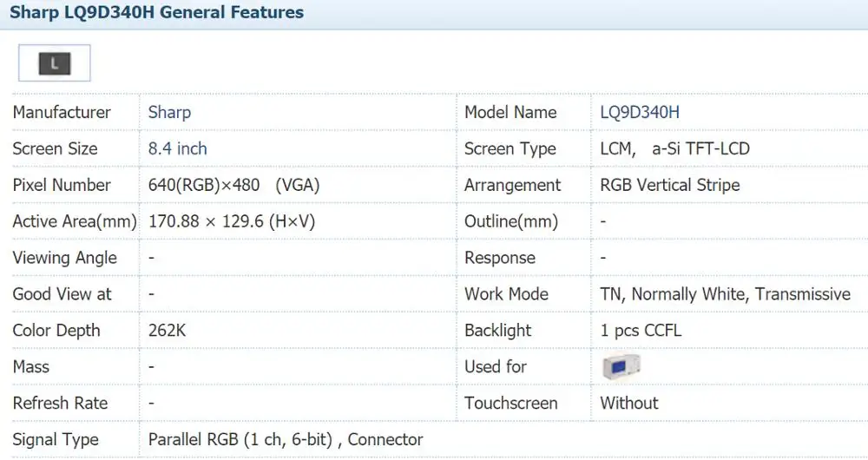This screenshot has width=868, height=460.
Task: Select the 'Screen Size' label
Action: tap(55, 148)
